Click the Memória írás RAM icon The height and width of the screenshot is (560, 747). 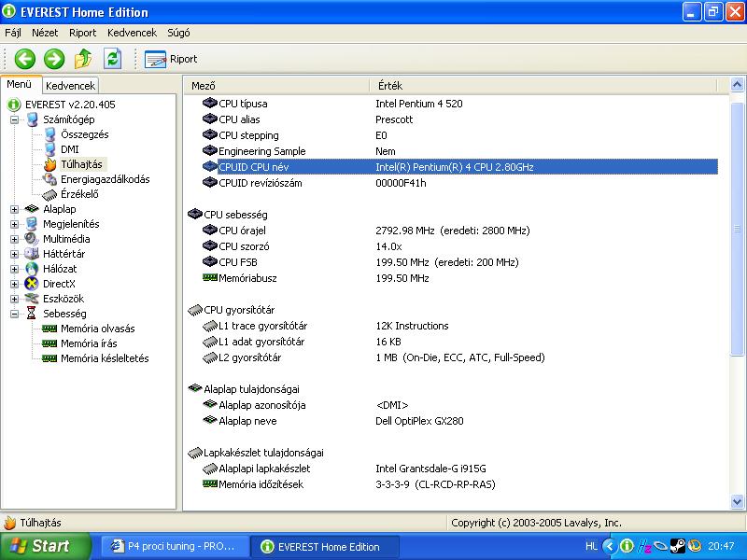(x=49, y=343)
